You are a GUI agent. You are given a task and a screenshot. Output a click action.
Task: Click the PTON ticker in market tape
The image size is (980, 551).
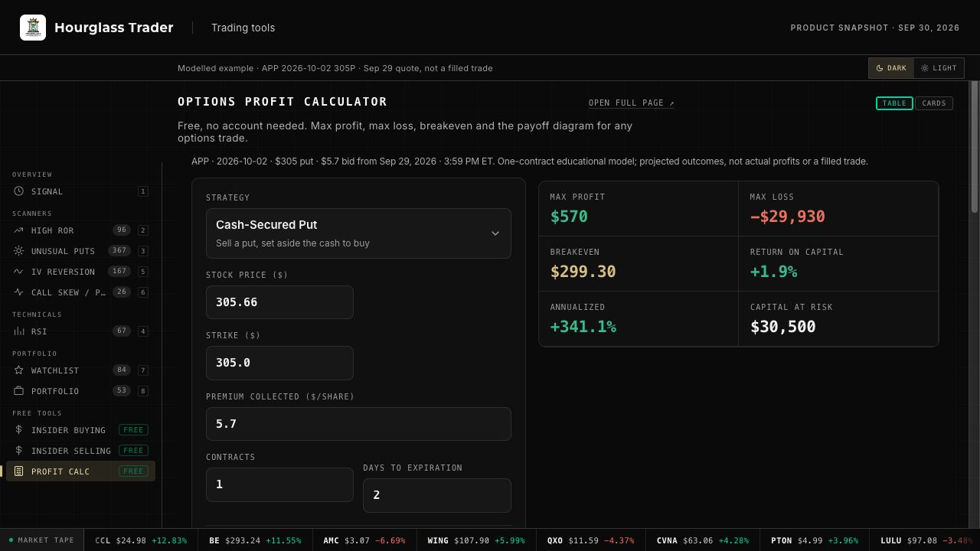pyautogui.click(x=815, y=540)
